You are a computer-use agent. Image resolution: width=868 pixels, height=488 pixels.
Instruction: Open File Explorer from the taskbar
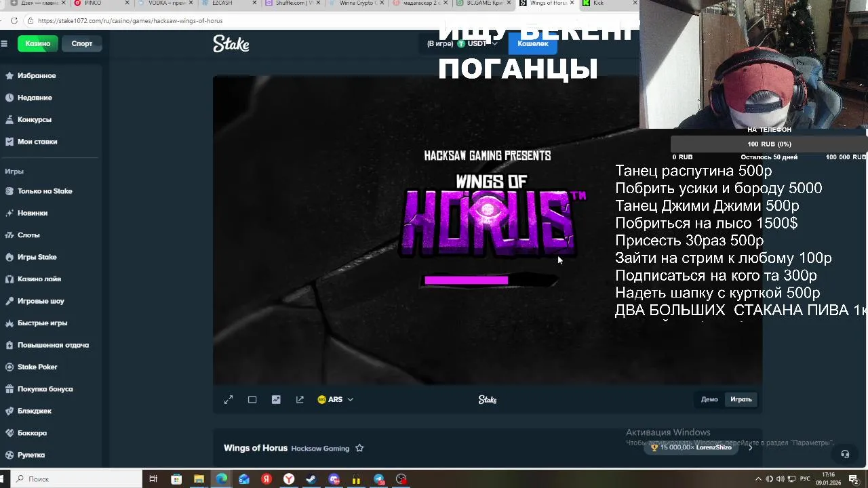pyautogui.click(x=199, y=479)
